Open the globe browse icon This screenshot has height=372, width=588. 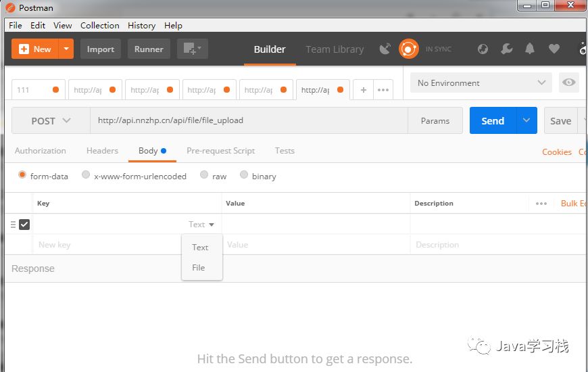[483, 49]
